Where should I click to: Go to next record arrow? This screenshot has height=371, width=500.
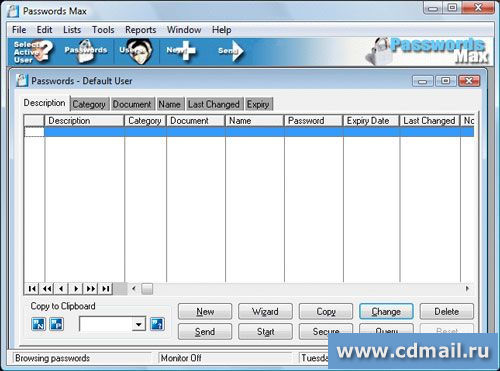tap(76, 289)
